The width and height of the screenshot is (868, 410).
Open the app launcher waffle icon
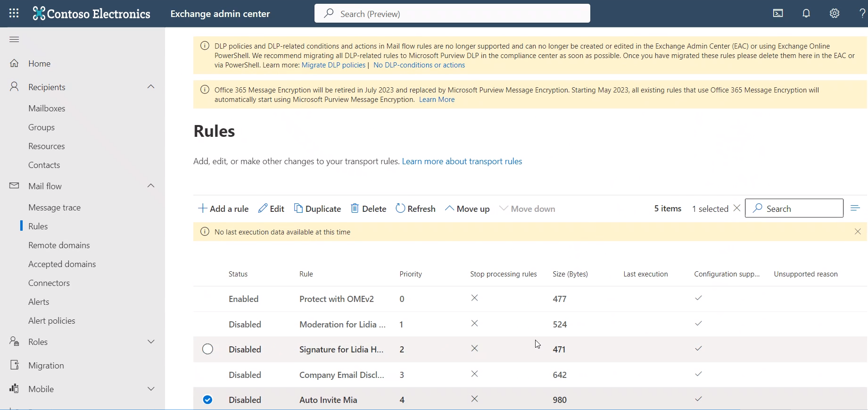point(14,13)
